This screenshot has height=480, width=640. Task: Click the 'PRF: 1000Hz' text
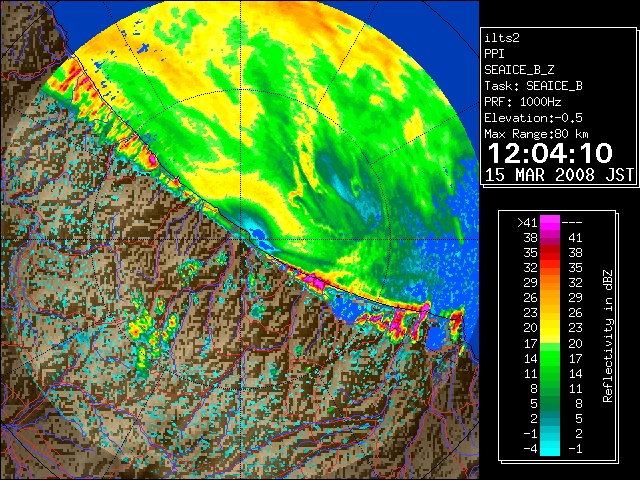click(522, 102)
